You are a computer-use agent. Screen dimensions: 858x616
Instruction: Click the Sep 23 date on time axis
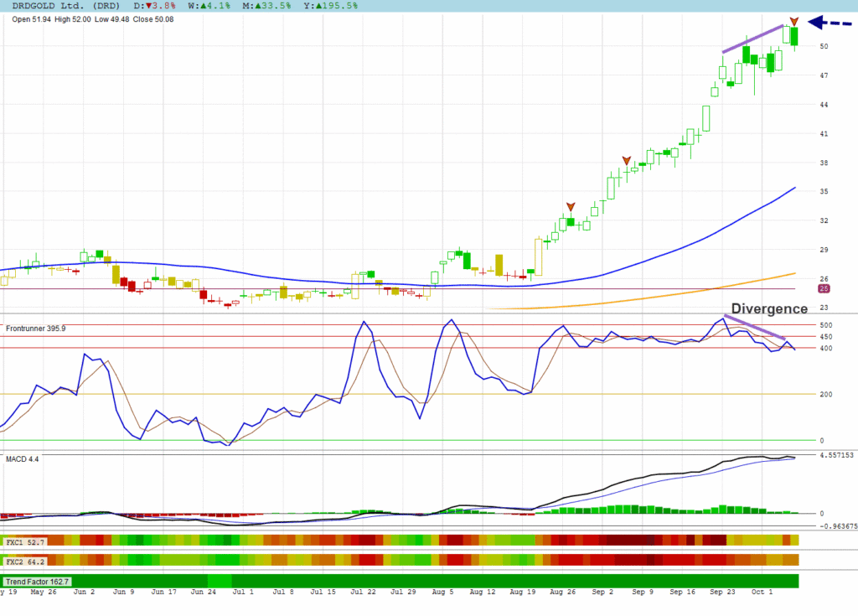(x=721, y=592)
